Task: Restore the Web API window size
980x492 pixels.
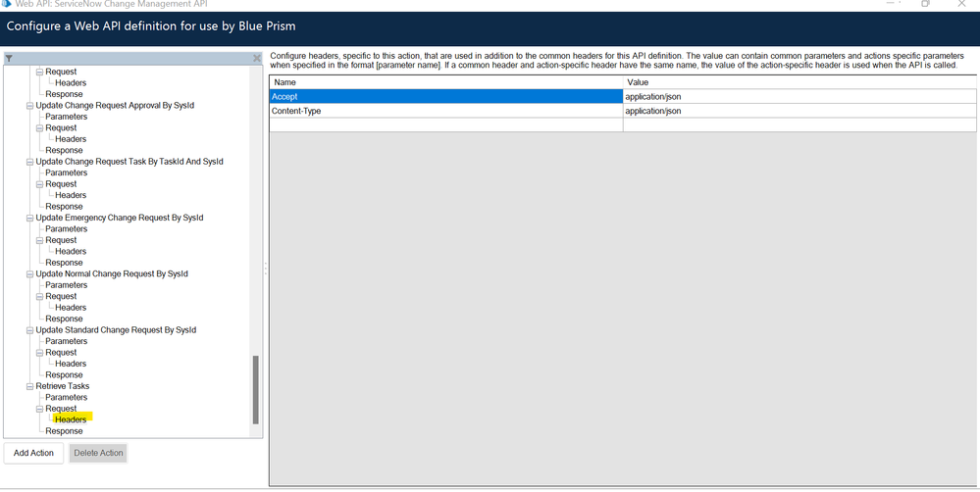Action: 926,3
